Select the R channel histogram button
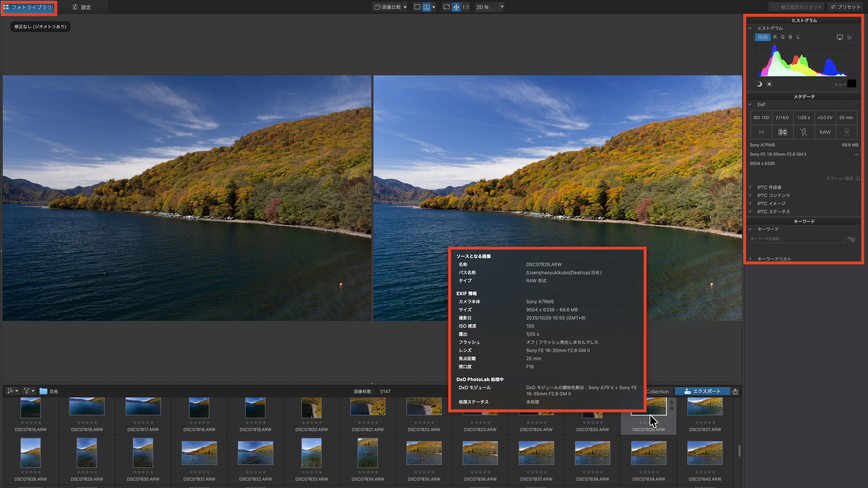Viewport: 868px width, 488px height. pos(775,37)
